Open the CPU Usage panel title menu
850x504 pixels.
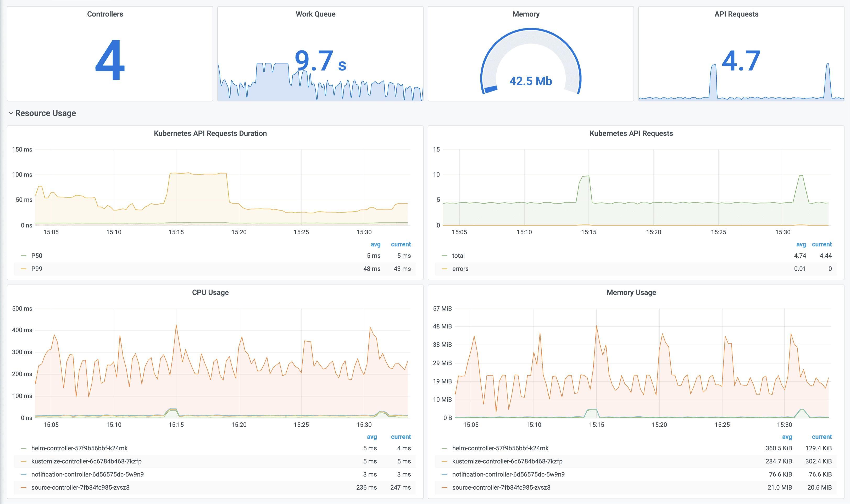pyautogui.click(x=210, y=292)
